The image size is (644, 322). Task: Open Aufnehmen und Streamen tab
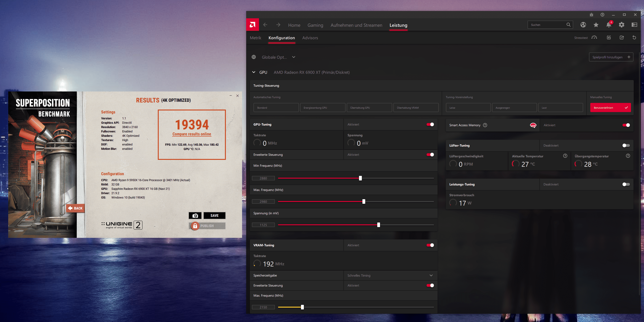coord(356,25)
